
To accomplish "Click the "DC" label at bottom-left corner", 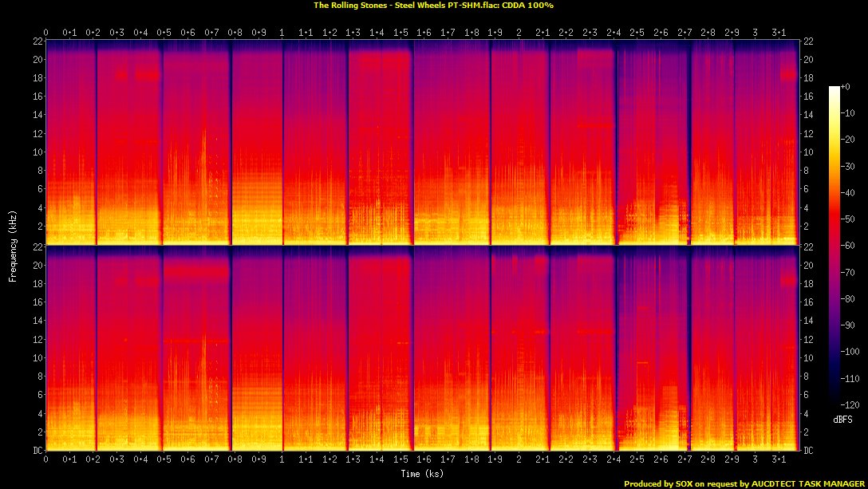I will [x=36, y=451].
